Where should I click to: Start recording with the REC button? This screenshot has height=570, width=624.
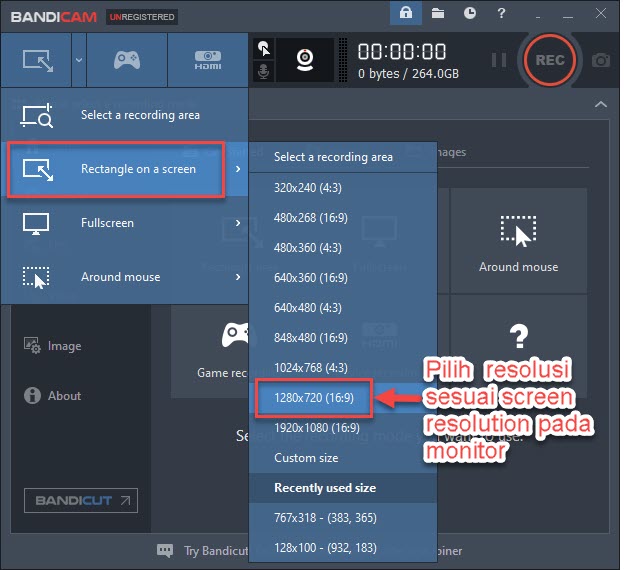click(x=550, y=60)
